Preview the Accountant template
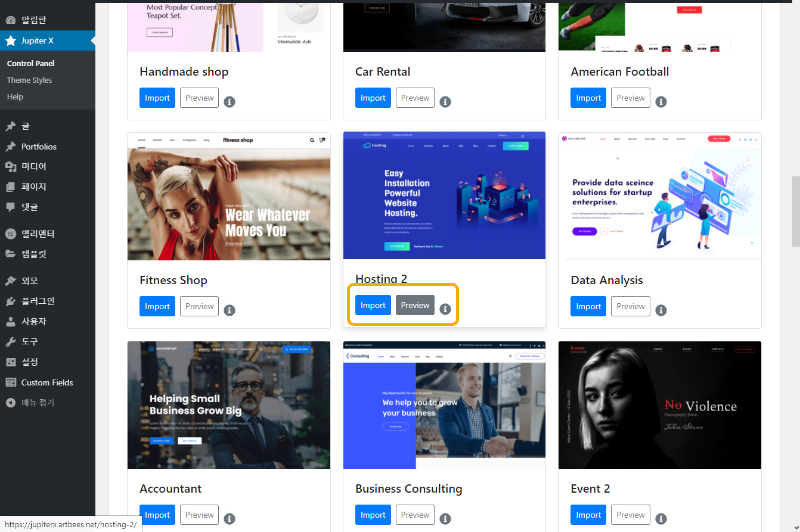 (200, 515)
